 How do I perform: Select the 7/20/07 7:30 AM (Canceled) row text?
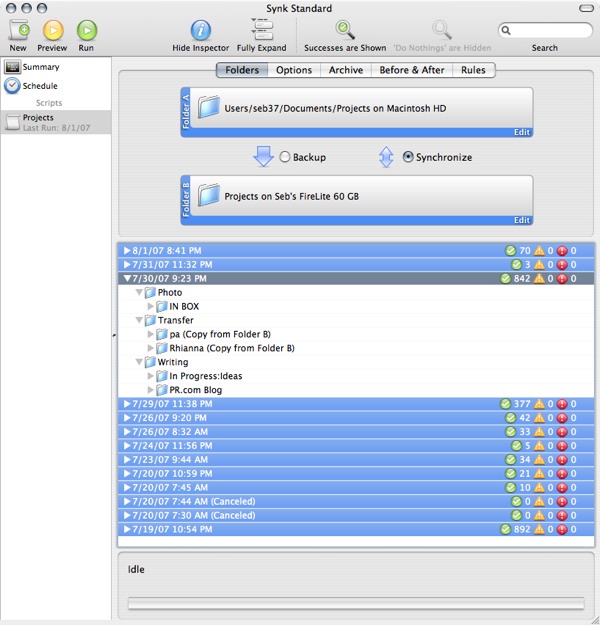click(x=194, y=516)
